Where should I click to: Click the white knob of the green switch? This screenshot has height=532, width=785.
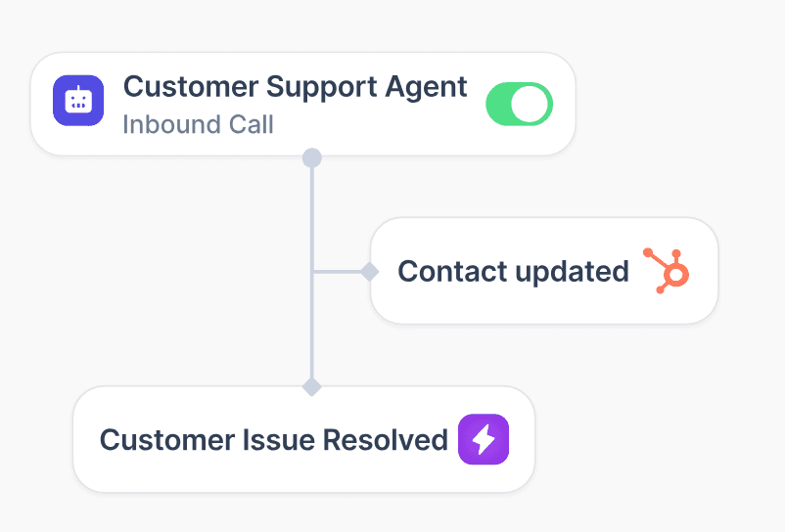(x=531, y=104)
